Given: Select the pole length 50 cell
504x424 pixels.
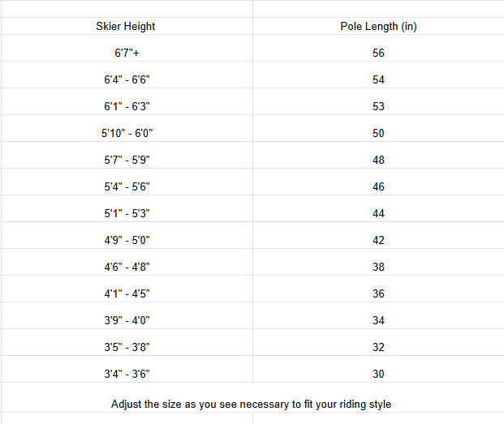Looking at the screenshot, I should (378, 133).
